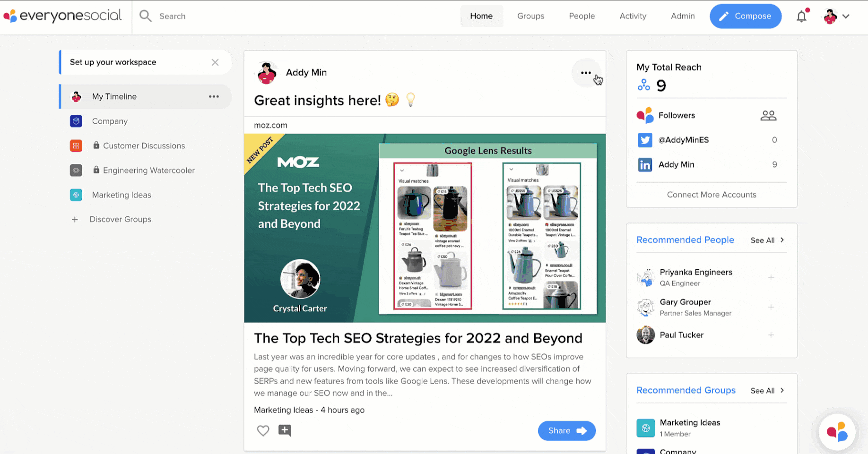Open the Activity tab
The width and height of the screenshot is (868, 454).
(633, 16)
